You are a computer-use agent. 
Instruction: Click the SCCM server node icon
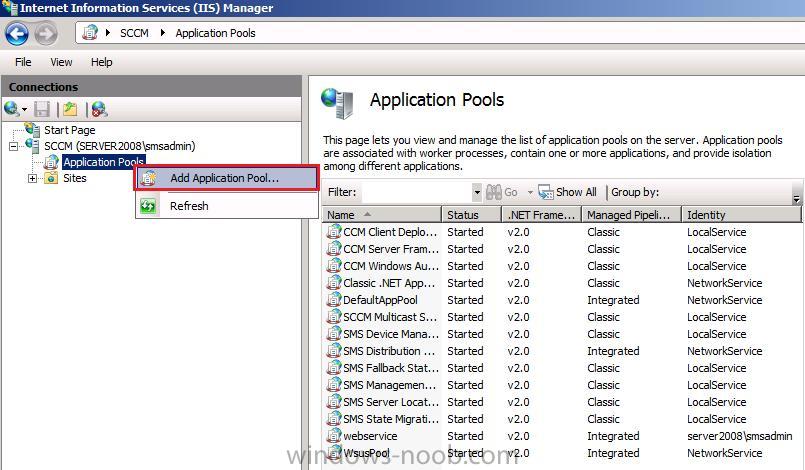tap(32, 145)
